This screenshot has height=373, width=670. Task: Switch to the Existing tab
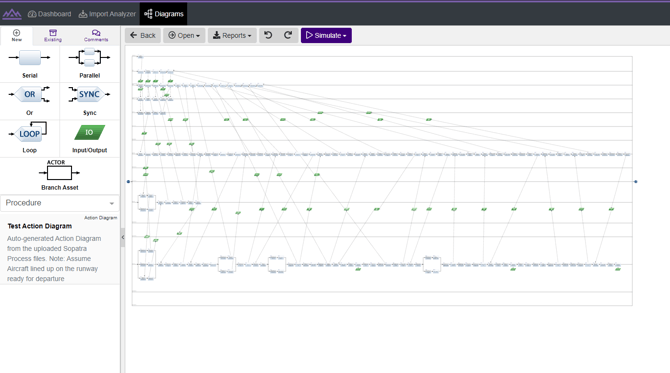coord(53,35)
